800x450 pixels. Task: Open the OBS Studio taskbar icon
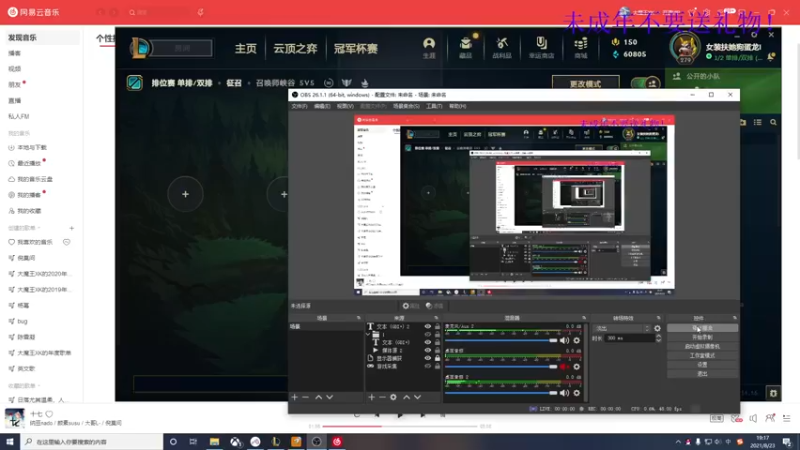click(316, 442)
